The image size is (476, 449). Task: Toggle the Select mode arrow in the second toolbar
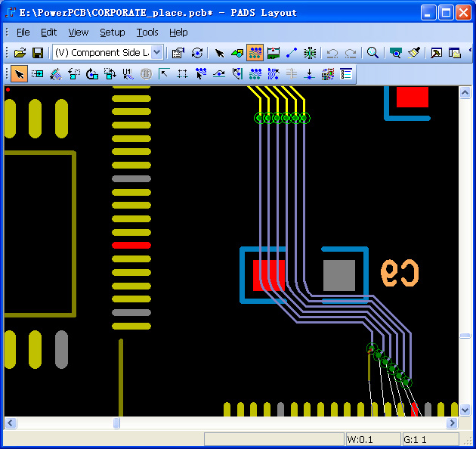(x=19, y=73)
